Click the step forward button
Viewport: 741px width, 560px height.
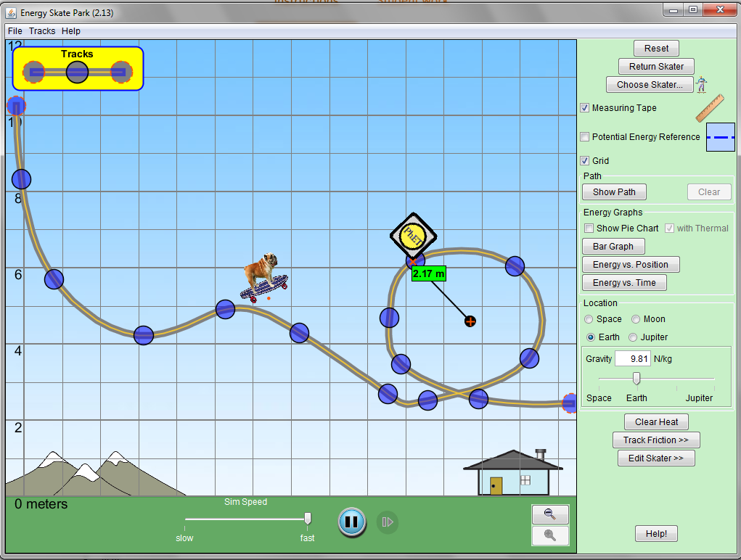[x=388, y=522]
